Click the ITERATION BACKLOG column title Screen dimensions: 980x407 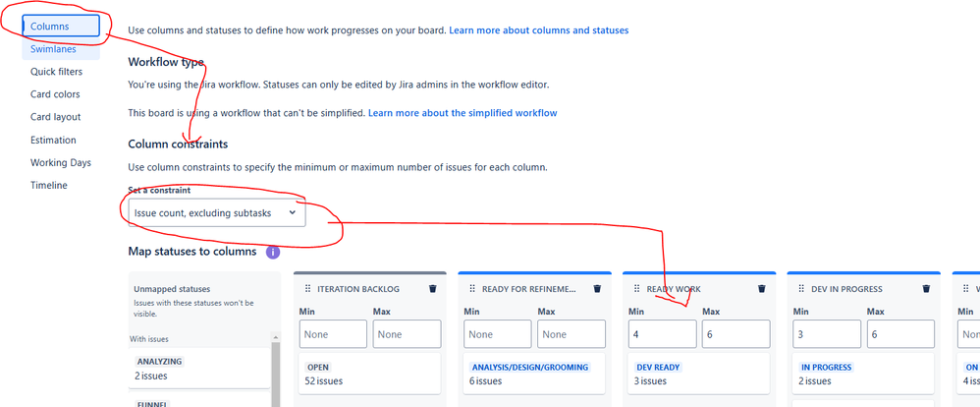pyautogui.click(x=358, y=289)
